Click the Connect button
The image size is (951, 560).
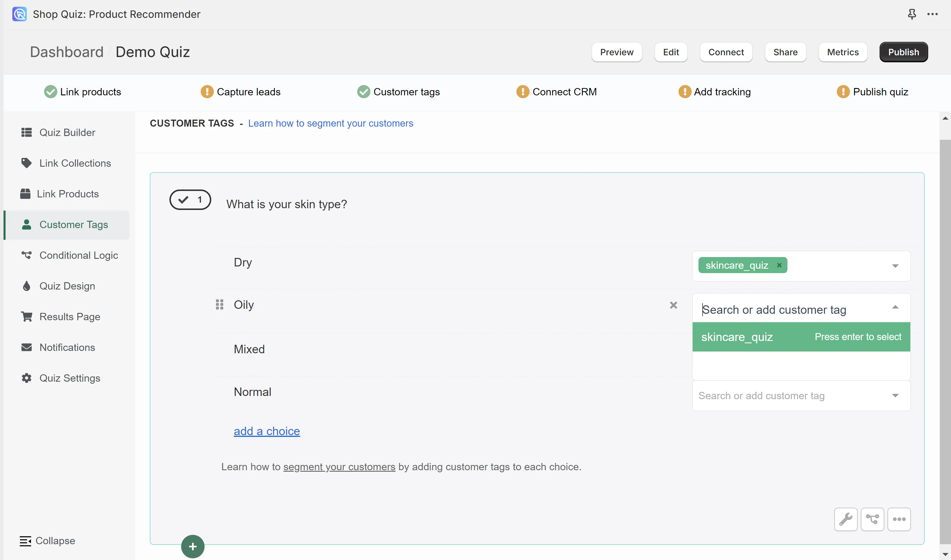tap(726, 52)
